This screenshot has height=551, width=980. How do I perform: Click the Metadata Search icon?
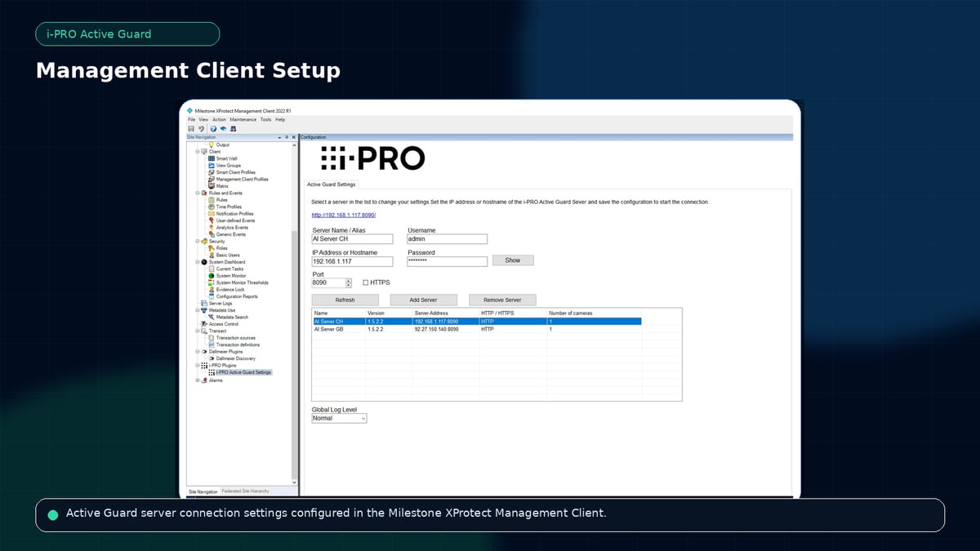[212, 318]
